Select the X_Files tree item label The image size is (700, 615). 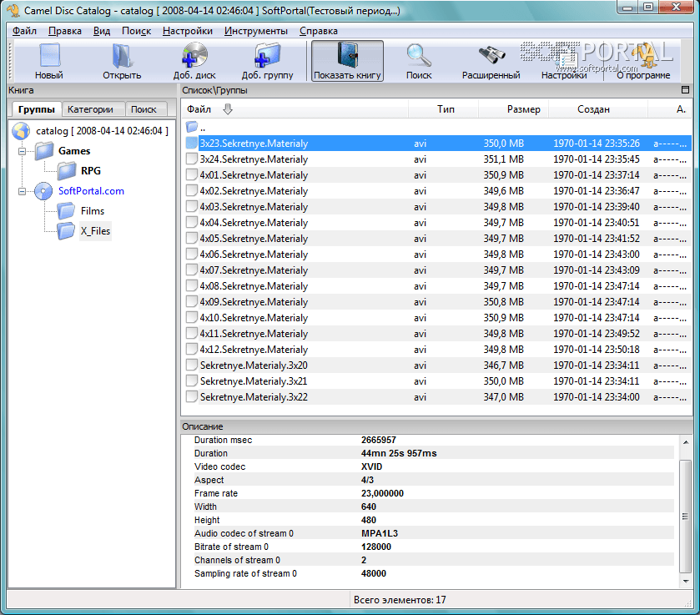click(x=95, y=231)
